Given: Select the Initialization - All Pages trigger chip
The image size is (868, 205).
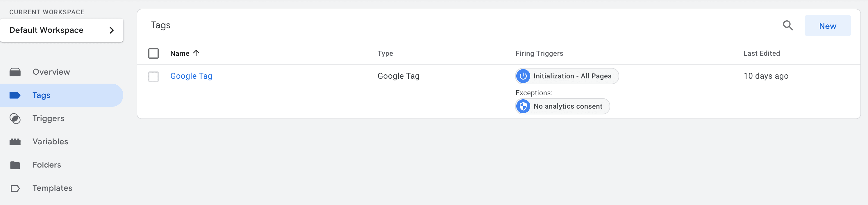Looking at the screenshot, I should [x=572, y=76].
